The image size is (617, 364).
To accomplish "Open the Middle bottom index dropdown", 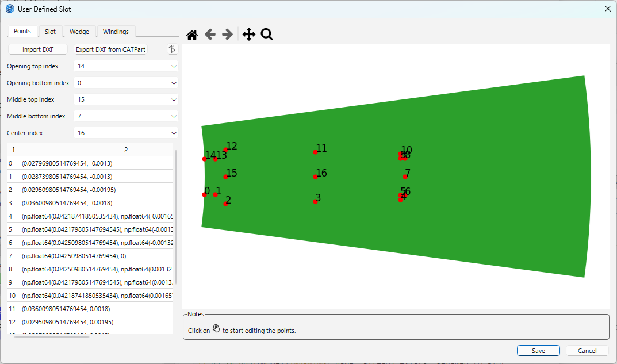I will (126, 117).
